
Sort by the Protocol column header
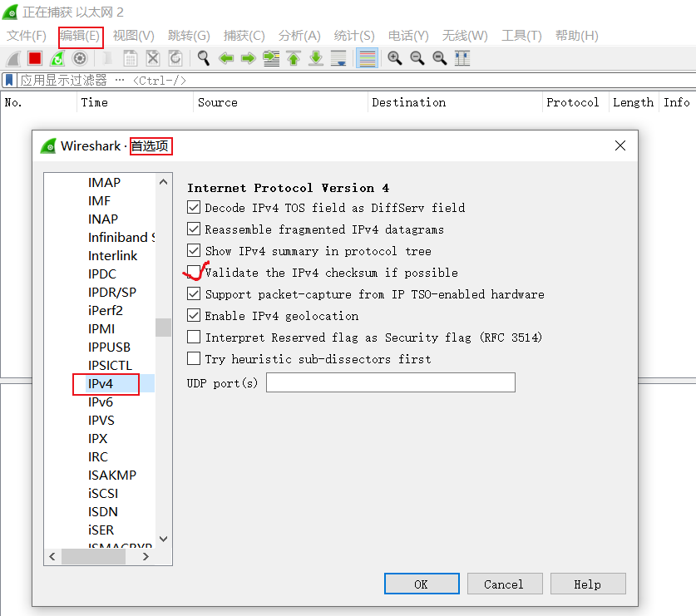point(575,102)
